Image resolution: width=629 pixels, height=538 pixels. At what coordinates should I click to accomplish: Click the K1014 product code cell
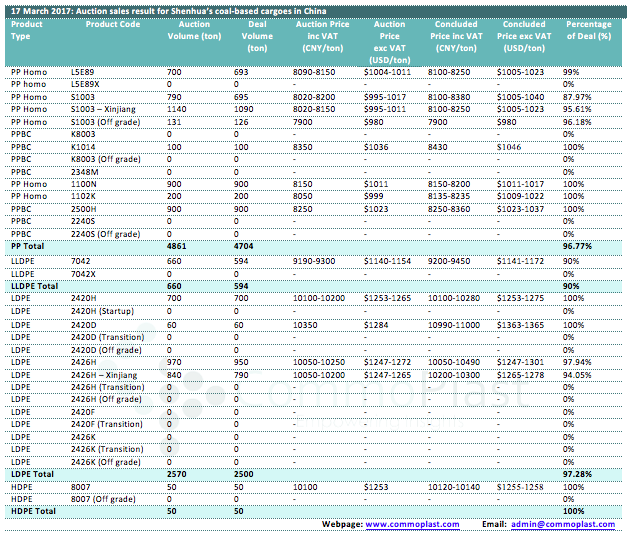(83, 146)
